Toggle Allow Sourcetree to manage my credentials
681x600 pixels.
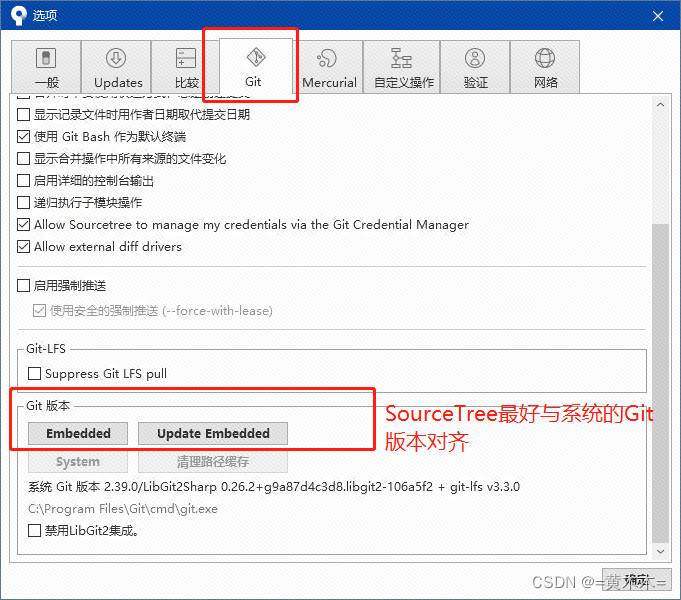23,225
